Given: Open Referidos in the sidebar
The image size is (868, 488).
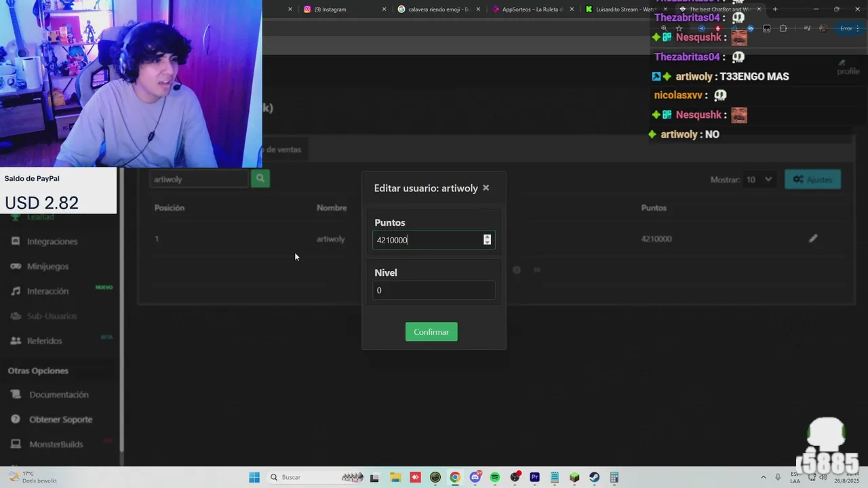Looking at the screenshot, I should click(44, 341).
